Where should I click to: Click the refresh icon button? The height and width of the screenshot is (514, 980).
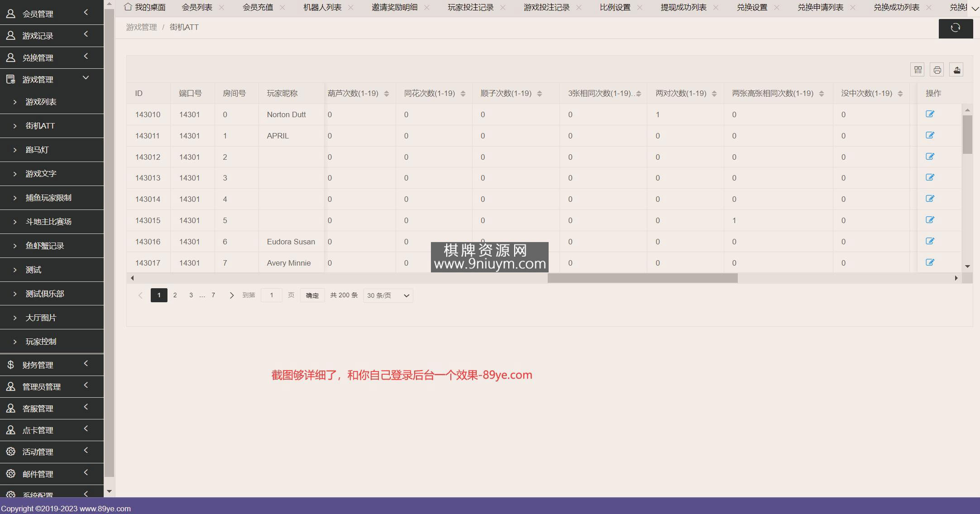(956, 28)
